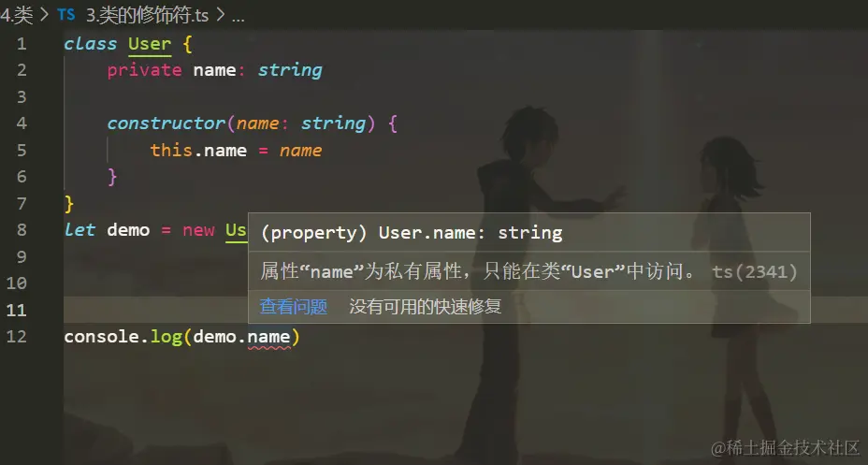Click 'log' method on line 12
The height and width of the screenshot is (465, 868).
coord(166,337)
